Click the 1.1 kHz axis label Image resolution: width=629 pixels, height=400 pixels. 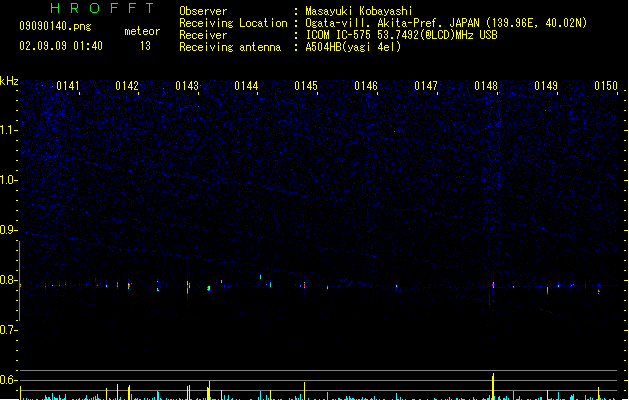8,130
